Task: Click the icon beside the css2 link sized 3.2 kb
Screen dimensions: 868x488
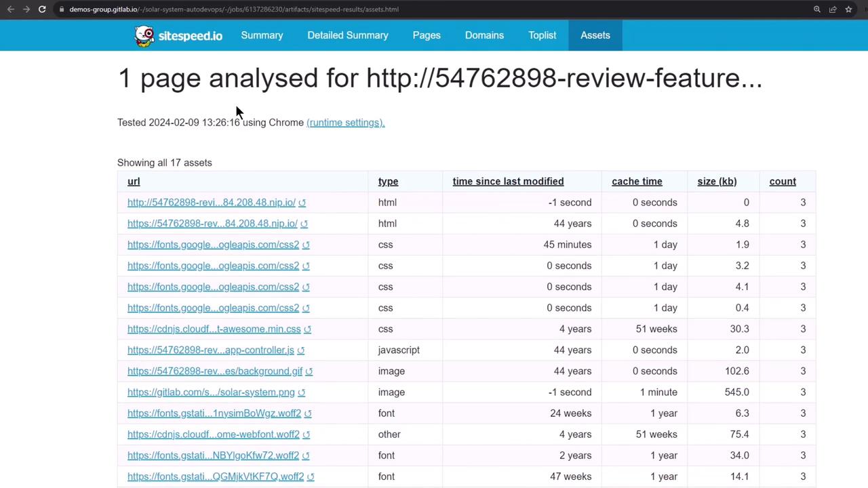Action: point(306,266)
